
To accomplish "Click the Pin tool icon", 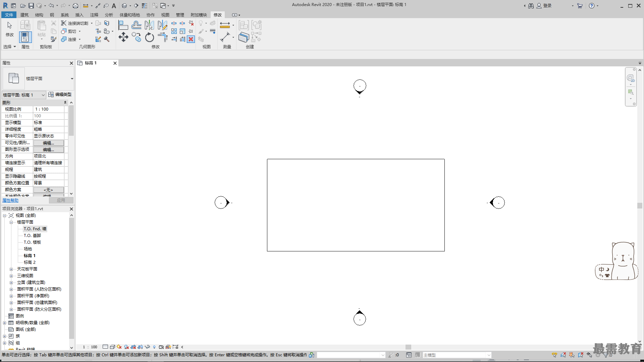I will pyautogui.click(x=191, y=31).
